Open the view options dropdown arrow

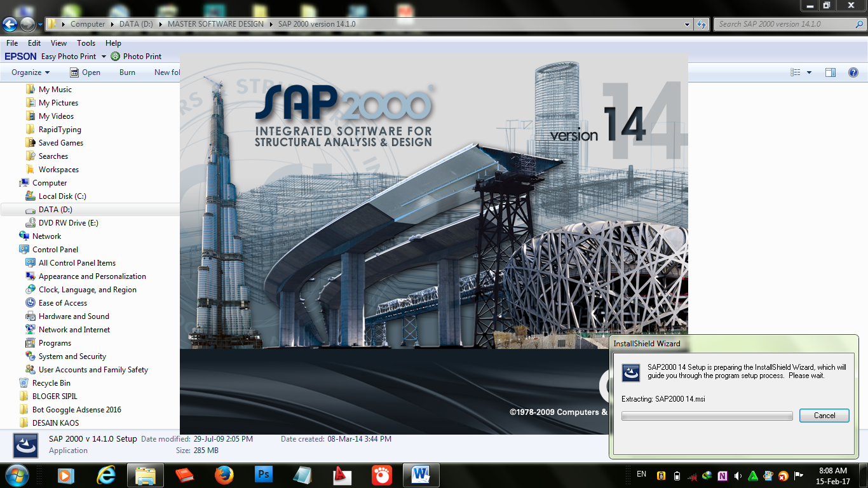click(809, 72)
